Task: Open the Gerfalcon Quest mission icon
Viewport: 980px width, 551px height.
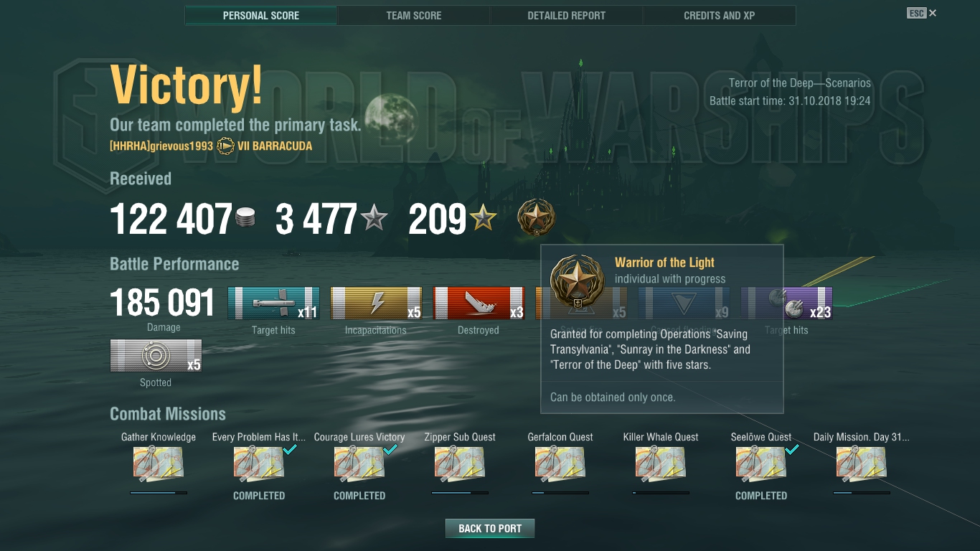Action: (x=560, y=463)
